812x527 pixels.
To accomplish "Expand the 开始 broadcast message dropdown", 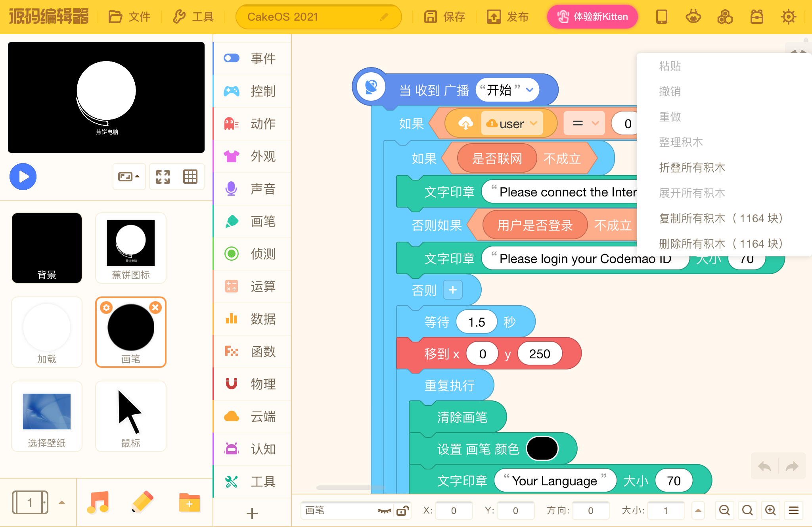I will tap(530, 90).
